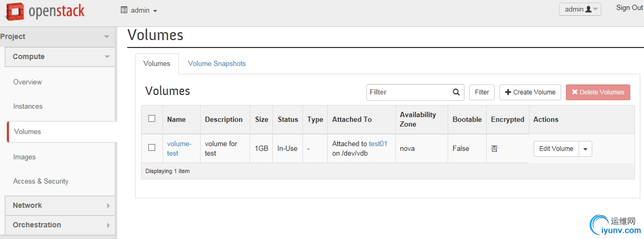The width and height of the screenshot is (644, 239).
Task: Collapse the Project sidebar section
Action: [107, 36]
